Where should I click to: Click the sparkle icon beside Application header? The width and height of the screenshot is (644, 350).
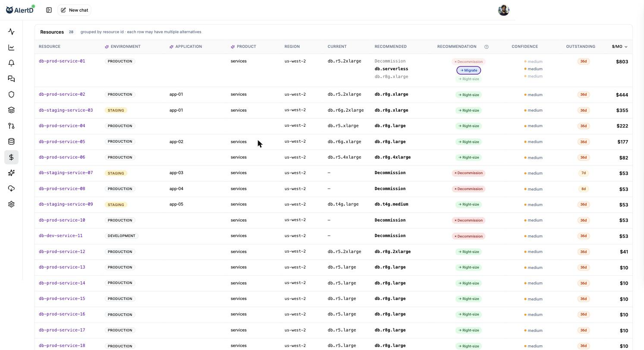pos(171,47)
